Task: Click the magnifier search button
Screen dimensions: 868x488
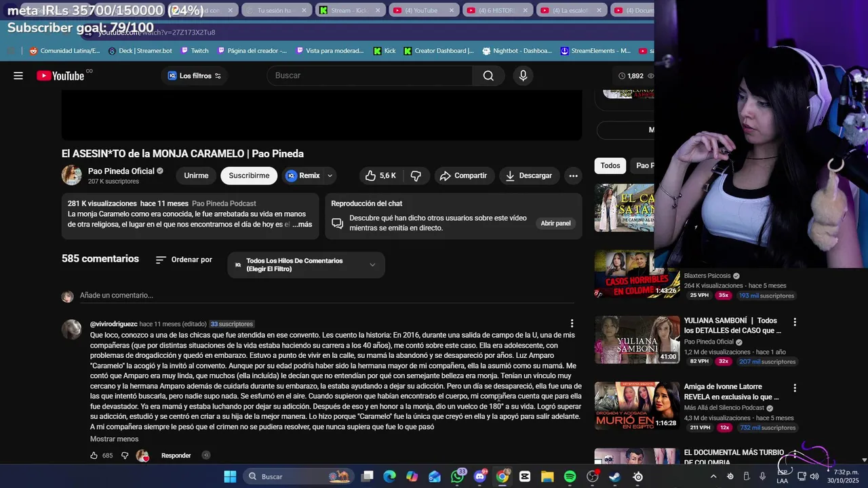Action: (488, 75)
